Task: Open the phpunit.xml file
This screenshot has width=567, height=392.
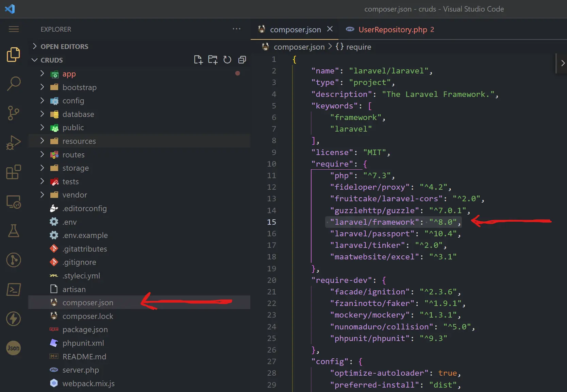Action: tap(139, 343)
